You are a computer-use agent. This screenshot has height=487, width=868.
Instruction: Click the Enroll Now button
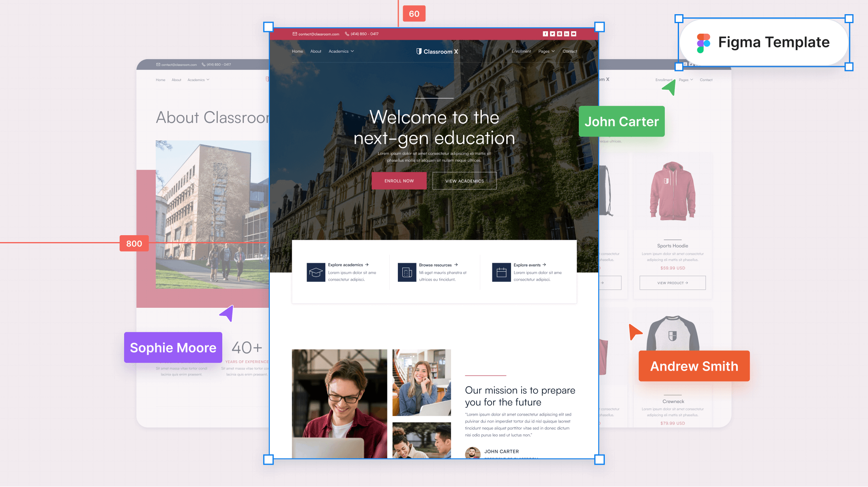[399, 181]
